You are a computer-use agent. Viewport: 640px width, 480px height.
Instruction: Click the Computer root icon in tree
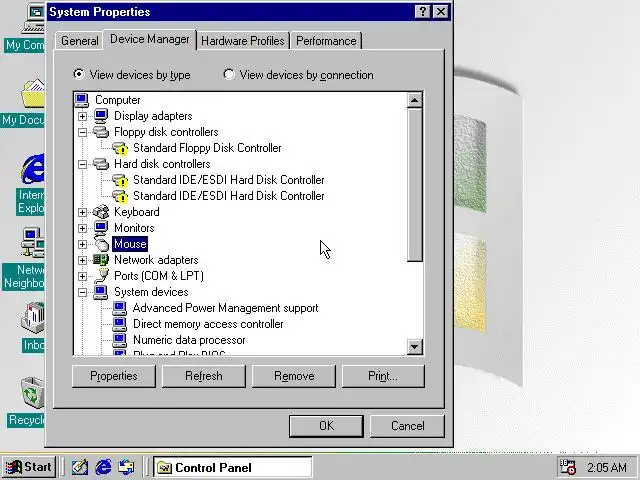click(x=82, y=100)
